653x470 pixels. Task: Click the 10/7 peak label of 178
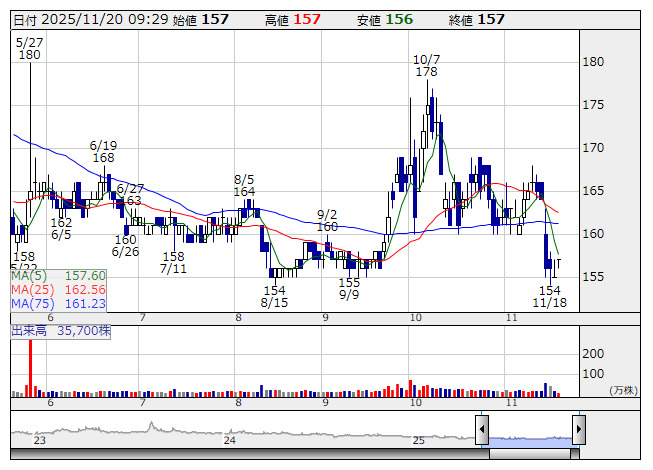(x=427, y=66)
